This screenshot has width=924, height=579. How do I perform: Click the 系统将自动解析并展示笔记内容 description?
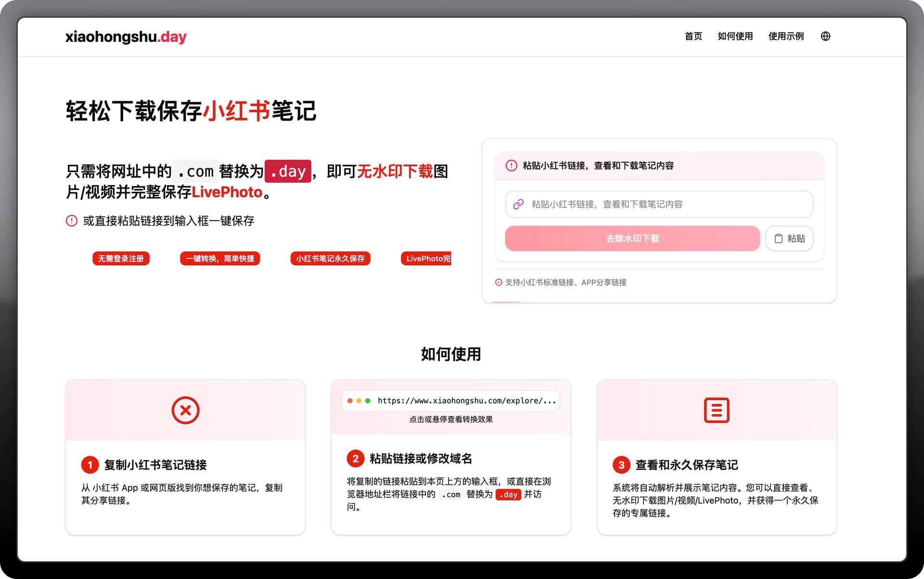point(716,500)
